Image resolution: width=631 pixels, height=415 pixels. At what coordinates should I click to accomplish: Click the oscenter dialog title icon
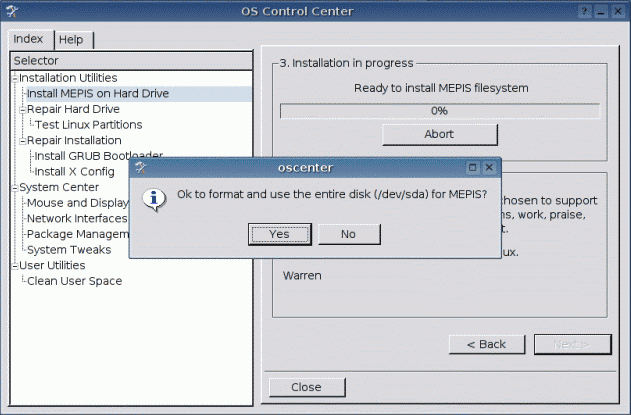click(140, 167)
